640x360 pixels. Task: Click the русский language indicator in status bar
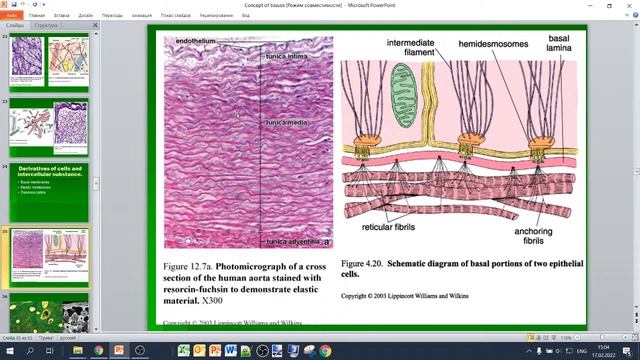click(x=67, y=338)
